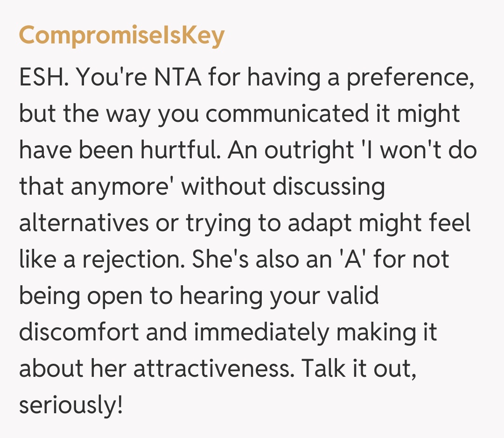Click the word 'attractiveness' in the comment
This screenshot has height=438, width=504.
tap(213, 370)
